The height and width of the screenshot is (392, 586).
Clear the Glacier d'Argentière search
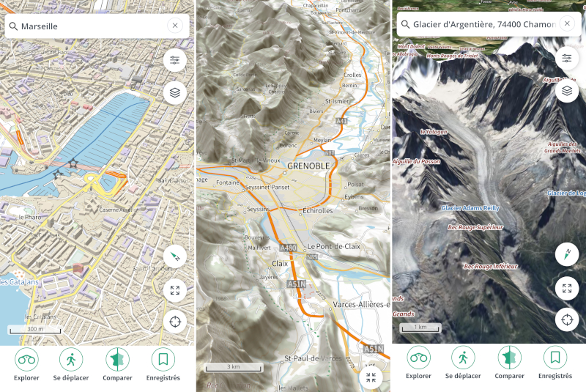[x=567, y=24]
